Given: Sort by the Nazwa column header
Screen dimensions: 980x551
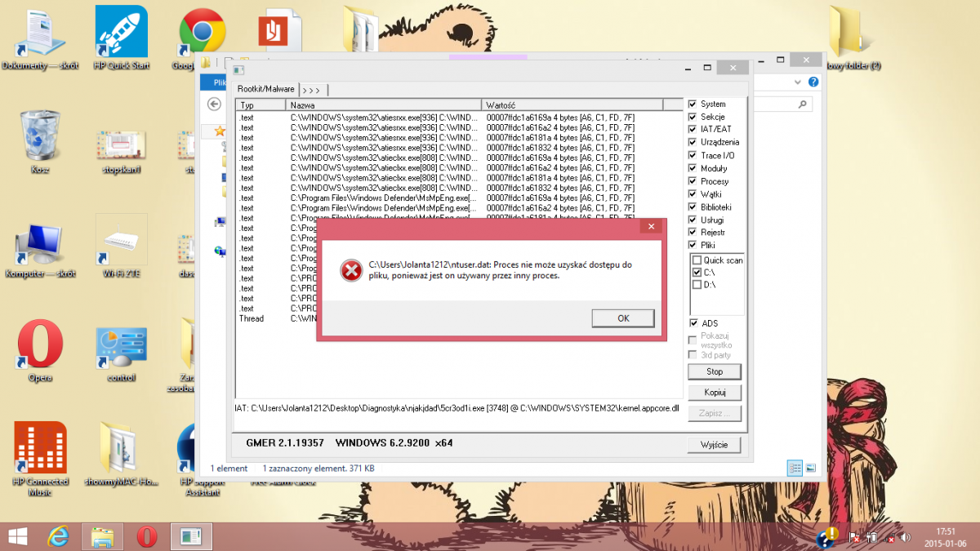Looking at the screenshot, I should pyautogui.click(x=384, y=105).
